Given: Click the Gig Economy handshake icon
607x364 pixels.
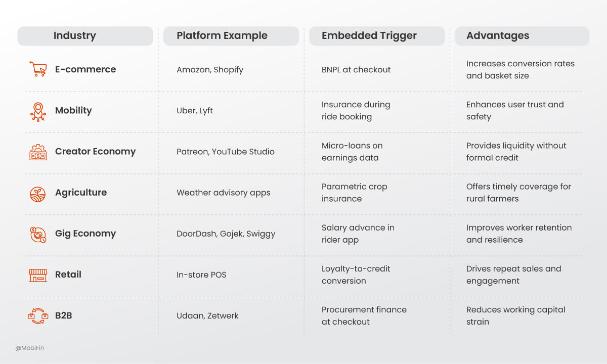Looking at the screenshot, I should tap(38, 234).
